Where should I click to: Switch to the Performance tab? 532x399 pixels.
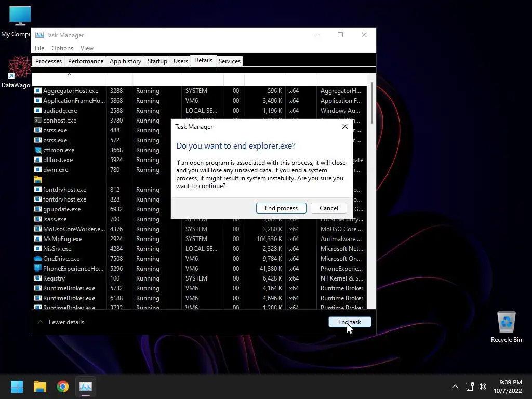click(x=86, y=61)
